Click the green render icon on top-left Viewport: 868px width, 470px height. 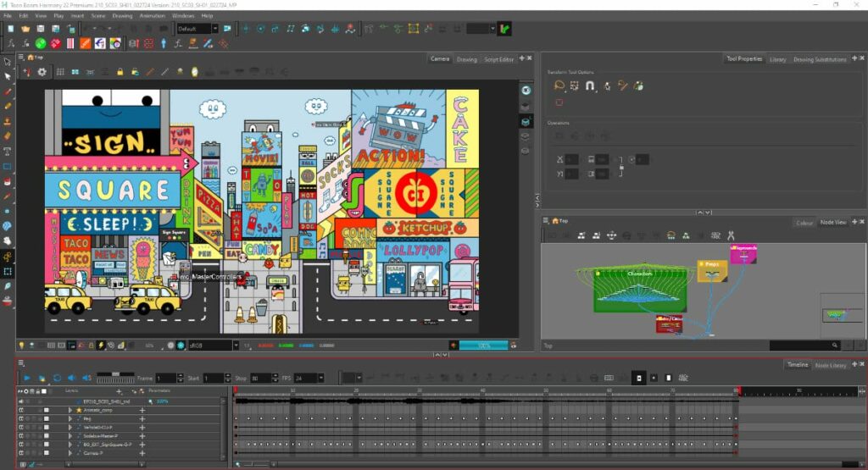41,43
